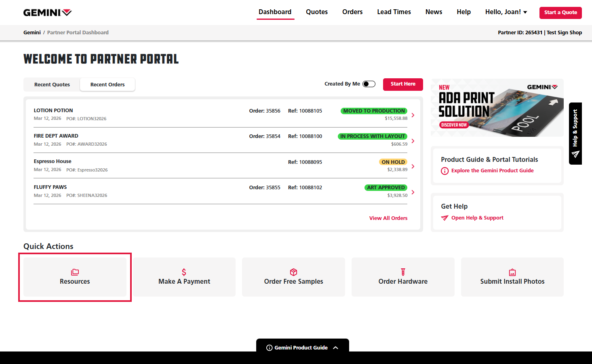Screen dimensions: 592x364
Task: Click the Product Guide info icon
Action: [445, 171]
